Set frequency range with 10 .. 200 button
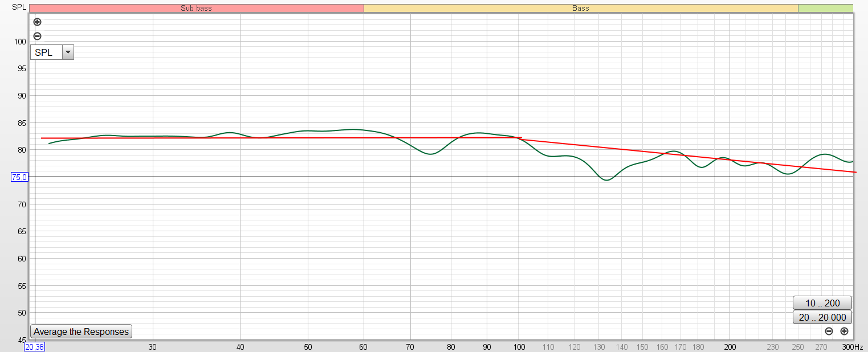 [822, 303]
